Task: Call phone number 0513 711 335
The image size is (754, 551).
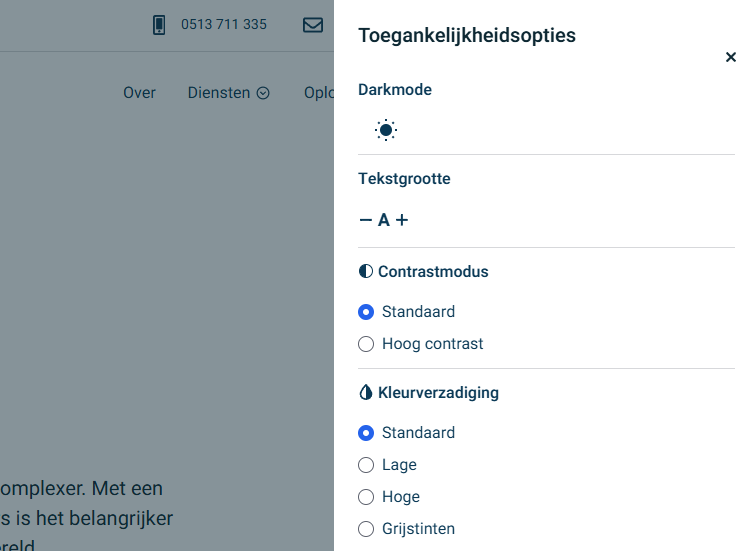Action: pyautogui.click(x=224, y=25)
